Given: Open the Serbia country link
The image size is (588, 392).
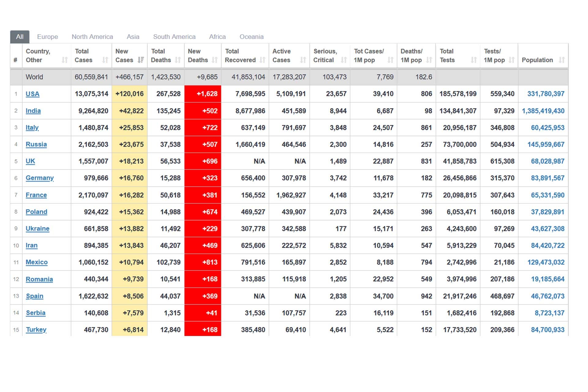Looking at the screenshot, I should (x=36, y=313).
